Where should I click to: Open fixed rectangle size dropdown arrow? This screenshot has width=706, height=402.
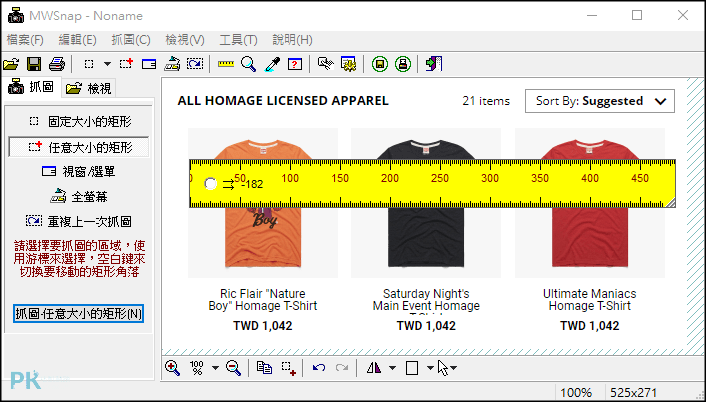pyautogui.click(x=107, y=64)
